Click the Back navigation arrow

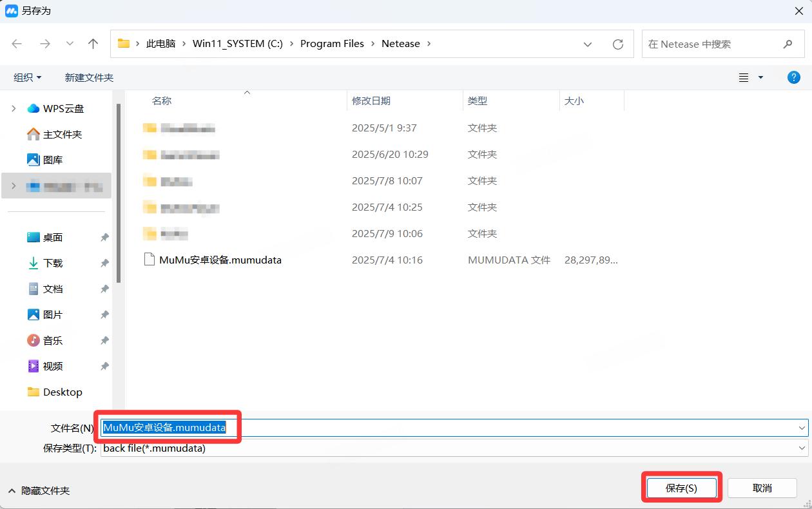pyautogui.click(x=17, y=44)
